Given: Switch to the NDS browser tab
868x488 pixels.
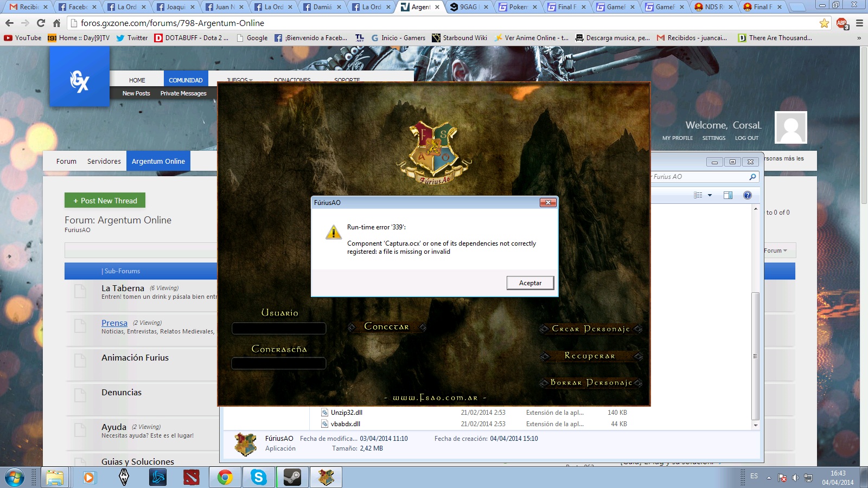Looking at the screenshot, I should pos(714,7).
